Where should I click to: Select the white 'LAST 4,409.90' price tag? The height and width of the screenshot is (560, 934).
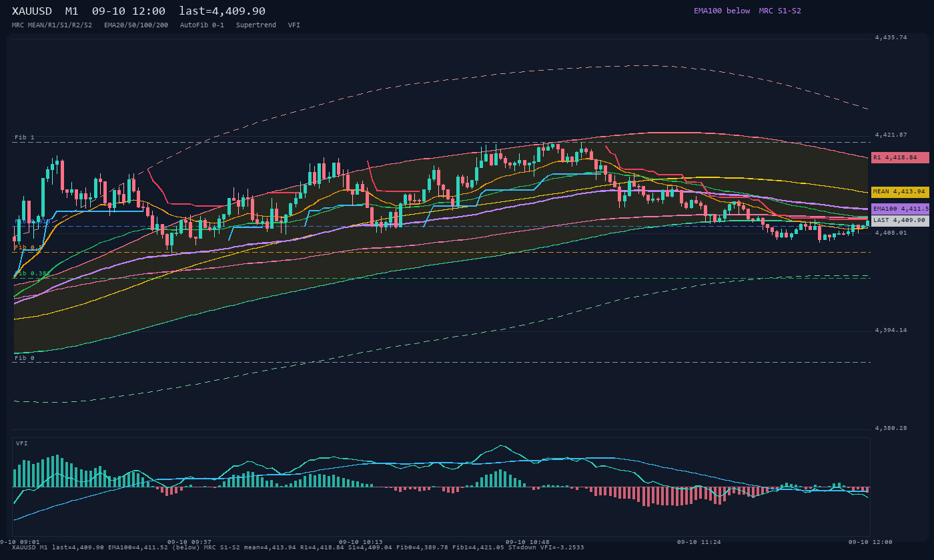900,220
